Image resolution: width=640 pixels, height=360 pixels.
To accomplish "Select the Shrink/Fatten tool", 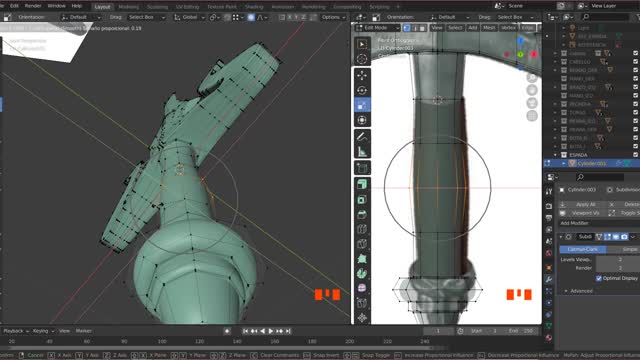I will pyautogui.click(x=362, y=318).
